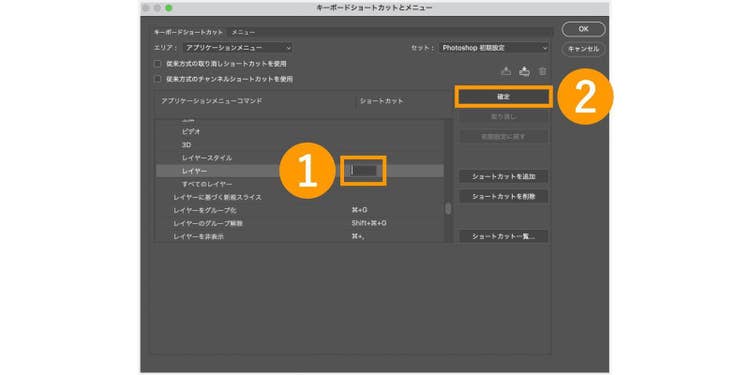Click the 初期設定に戻す button

click(x=504, y=136)
